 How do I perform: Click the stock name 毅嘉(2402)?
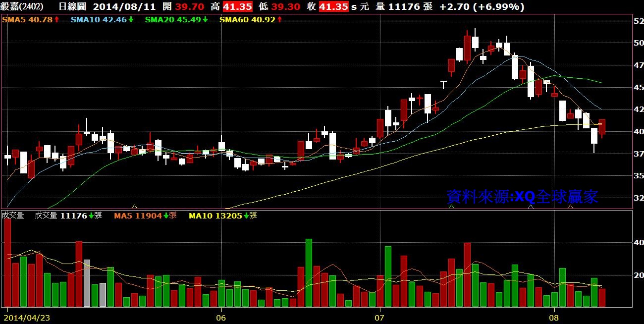point(22,6)
